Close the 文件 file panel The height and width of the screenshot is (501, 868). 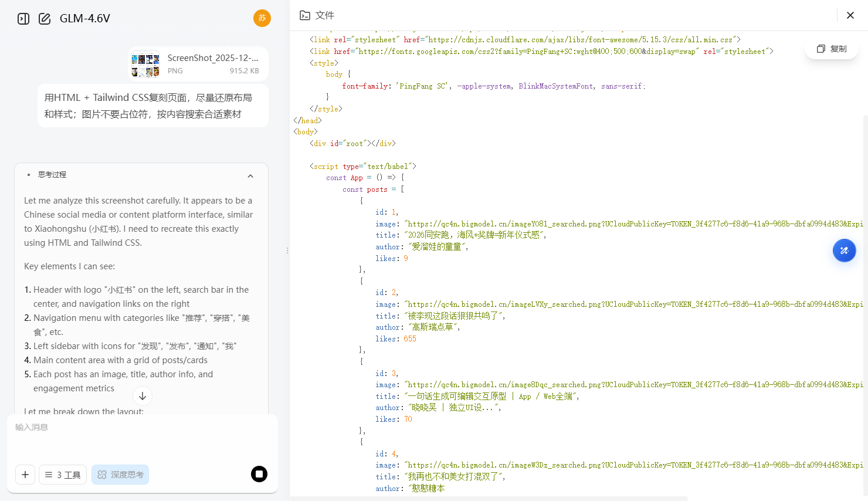pos(850,15)
